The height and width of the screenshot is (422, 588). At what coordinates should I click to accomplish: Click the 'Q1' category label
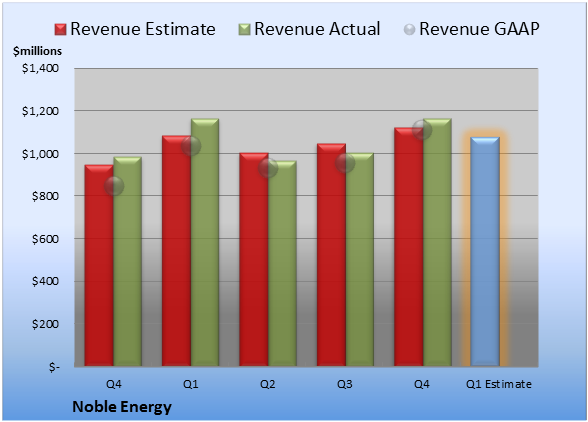(190, 384)
